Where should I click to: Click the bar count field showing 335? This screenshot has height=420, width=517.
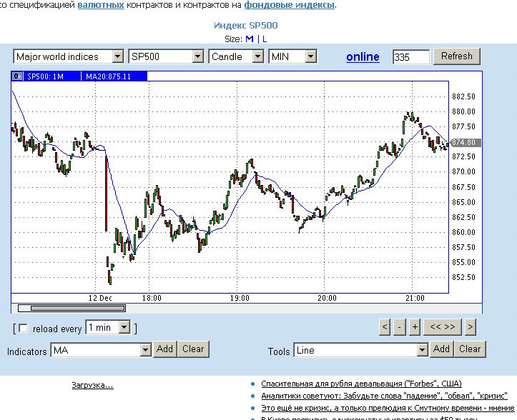(x=411, y=57)
